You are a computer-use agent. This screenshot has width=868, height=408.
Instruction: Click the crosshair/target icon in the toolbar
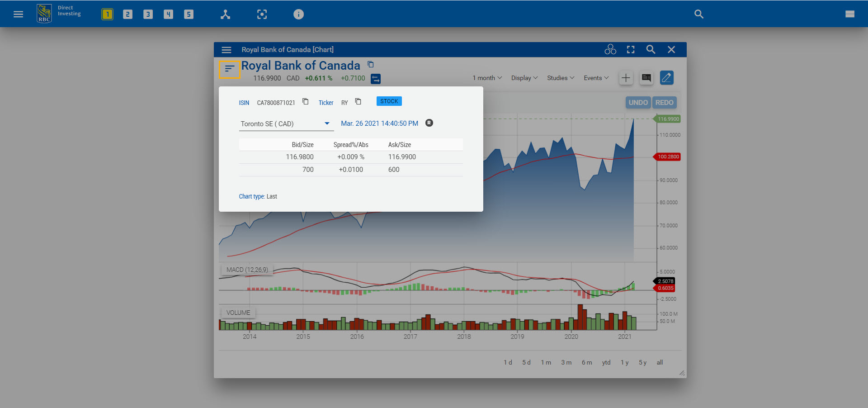(x=262, y=14)
